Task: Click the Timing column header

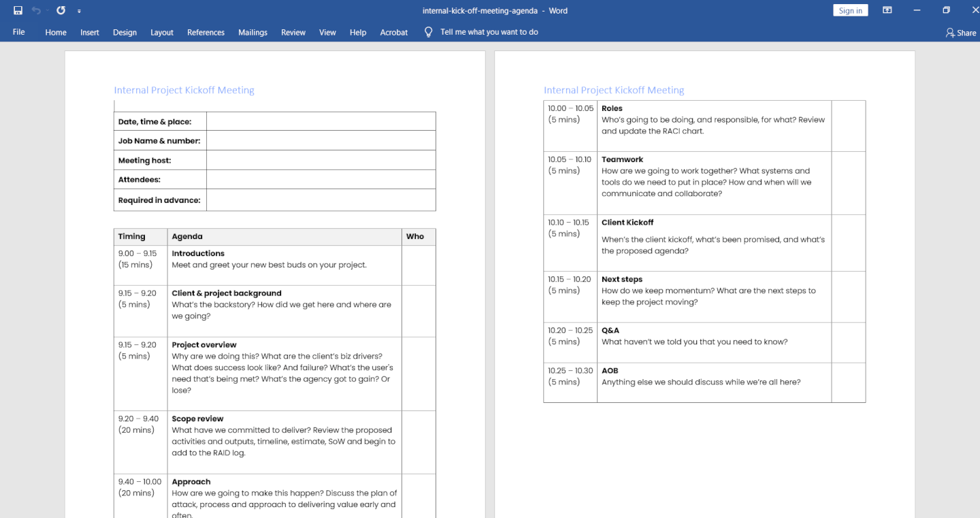Action: click(x=132, y=237)
